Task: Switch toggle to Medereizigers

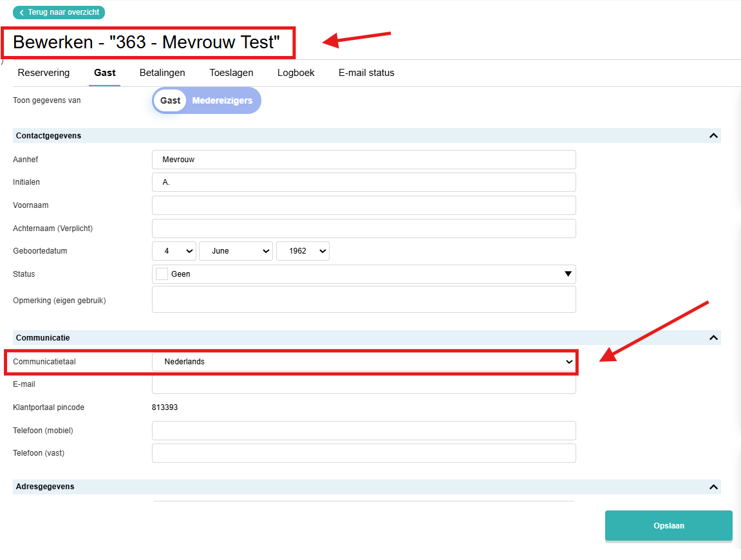Action: point(222,100)
